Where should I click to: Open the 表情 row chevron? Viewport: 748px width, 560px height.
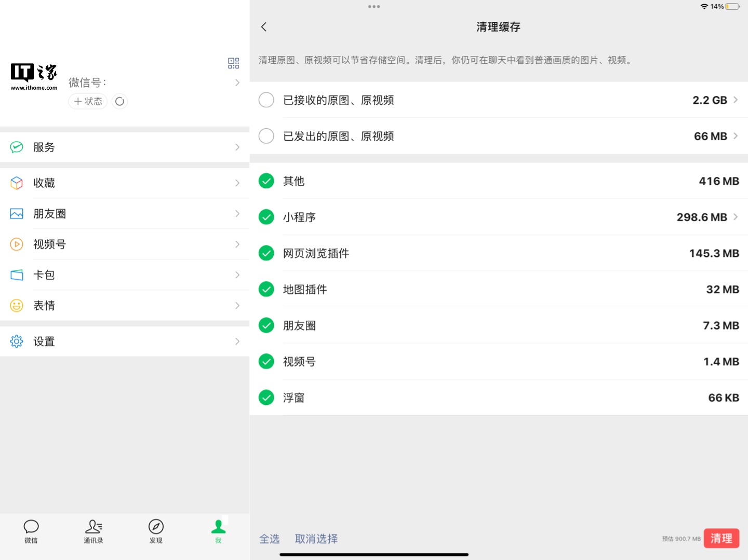pyautogui.click(x=237, y=306)
